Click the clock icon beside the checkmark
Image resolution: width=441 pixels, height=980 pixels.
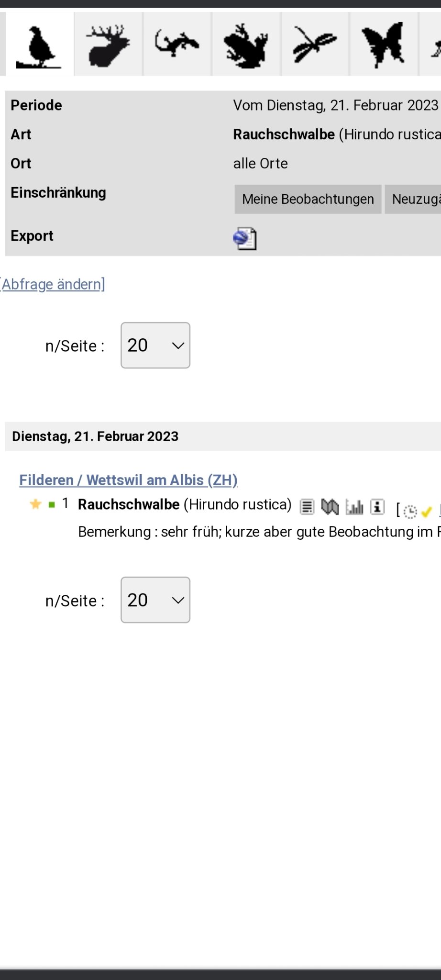pyautogui.click(x=410, y=512)
